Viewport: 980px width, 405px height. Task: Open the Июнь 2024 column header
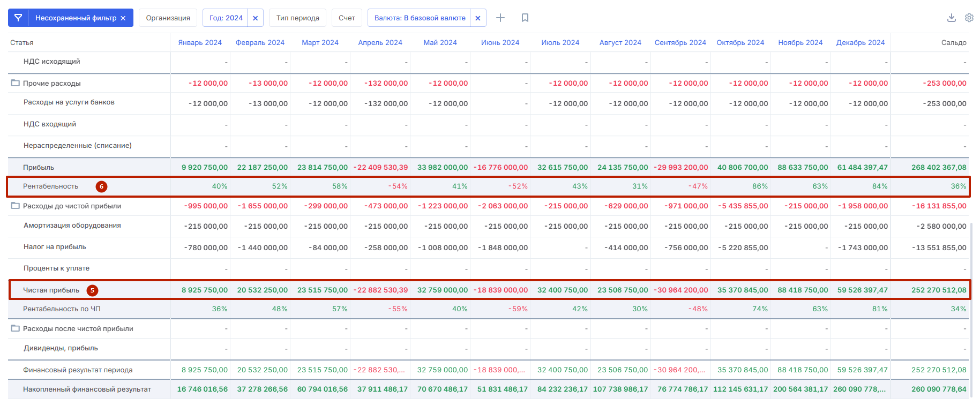[x=500, y=43]
